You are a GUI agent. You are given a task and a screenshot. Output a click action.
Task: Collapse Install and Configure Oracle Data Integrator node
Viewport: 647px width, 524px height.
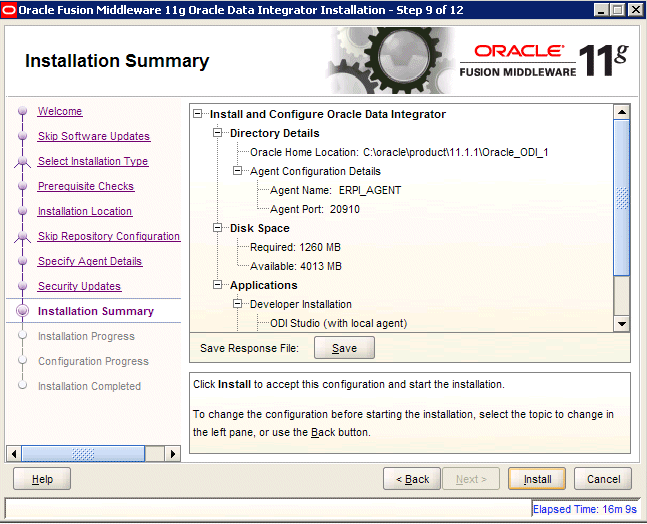click(x=198, y=113)
